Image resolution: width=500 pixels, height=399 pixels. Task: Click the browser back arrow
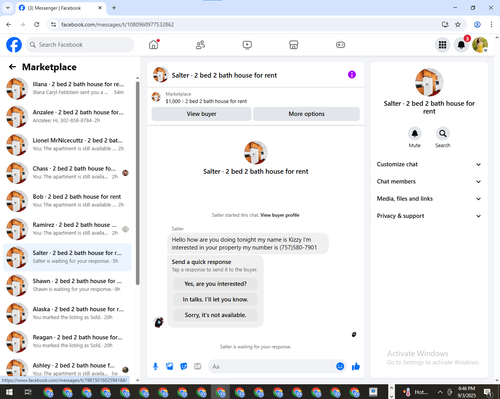click(9, 24)
